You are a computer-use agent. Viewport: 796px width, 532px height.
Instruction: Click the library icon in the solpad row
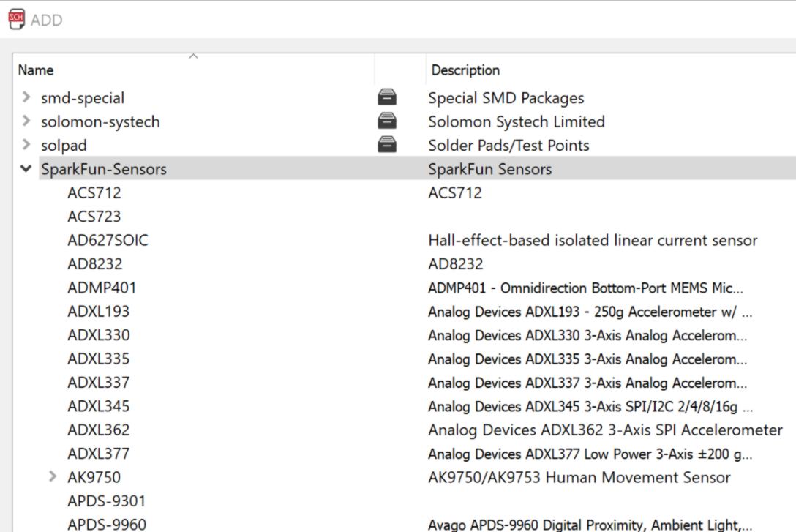click(x=387, y=145)
